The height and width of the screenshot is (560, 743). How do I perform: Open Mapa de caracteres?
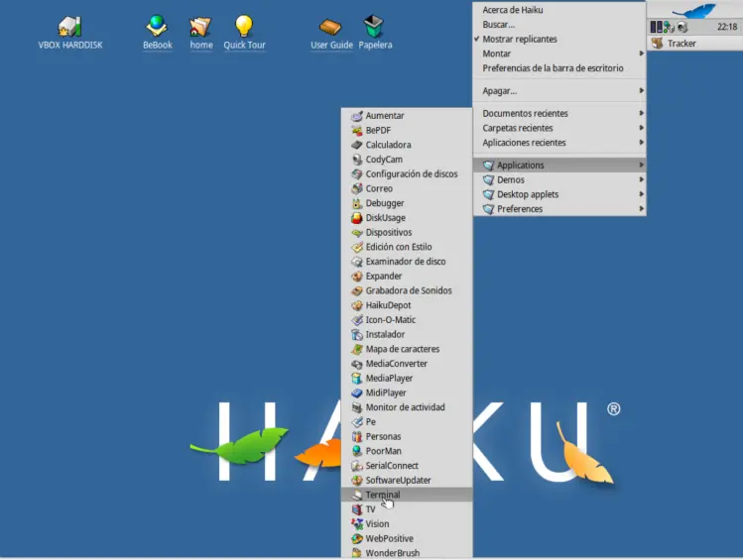coord(407,349)
